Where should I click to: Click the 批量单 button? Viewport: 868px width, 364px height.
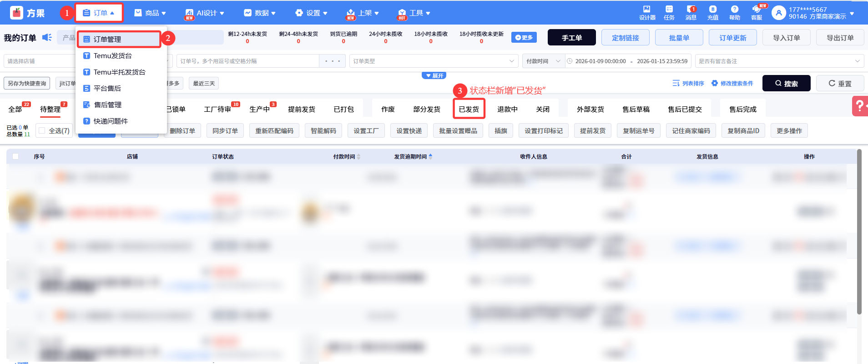679,38
